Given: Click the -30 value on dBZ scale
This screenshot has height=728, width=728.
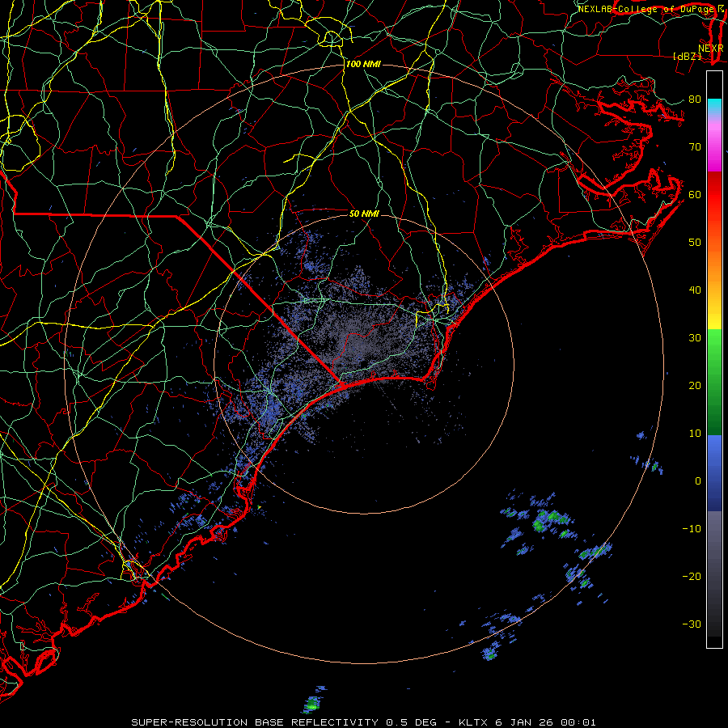Looking at the screenshot, I should (692, 624).
